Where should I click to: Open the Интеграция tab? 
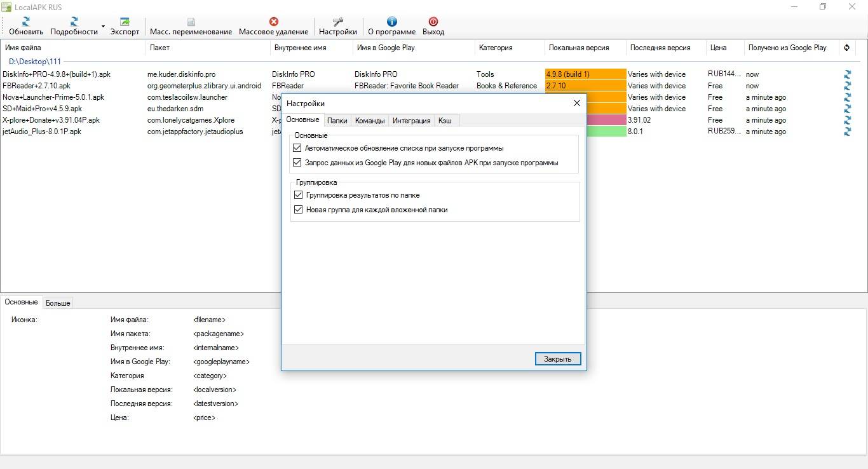point(411,121)
